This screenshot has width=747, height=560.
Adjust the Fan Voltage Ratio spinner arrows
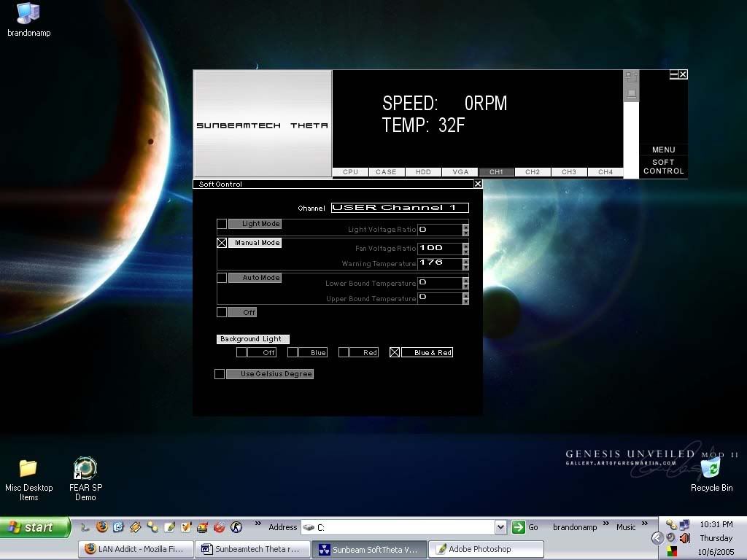click(465, 249)
